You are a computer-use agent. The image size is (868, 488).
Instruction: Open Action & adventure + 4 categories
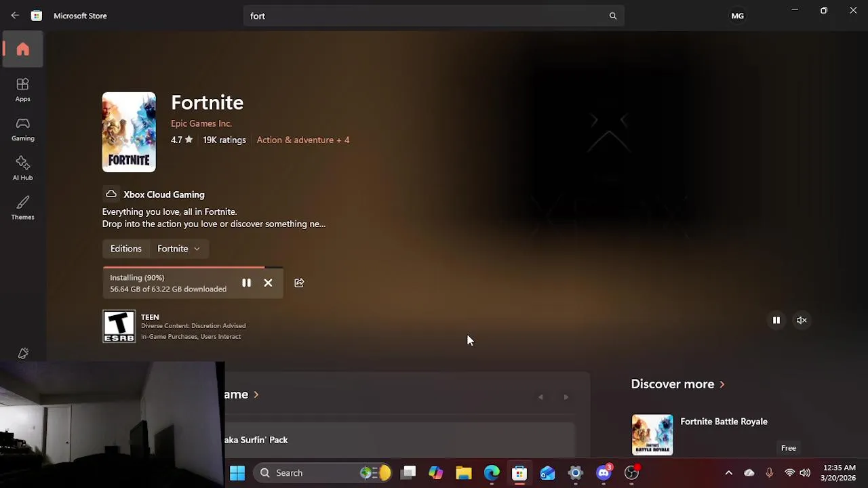[303, 140]
